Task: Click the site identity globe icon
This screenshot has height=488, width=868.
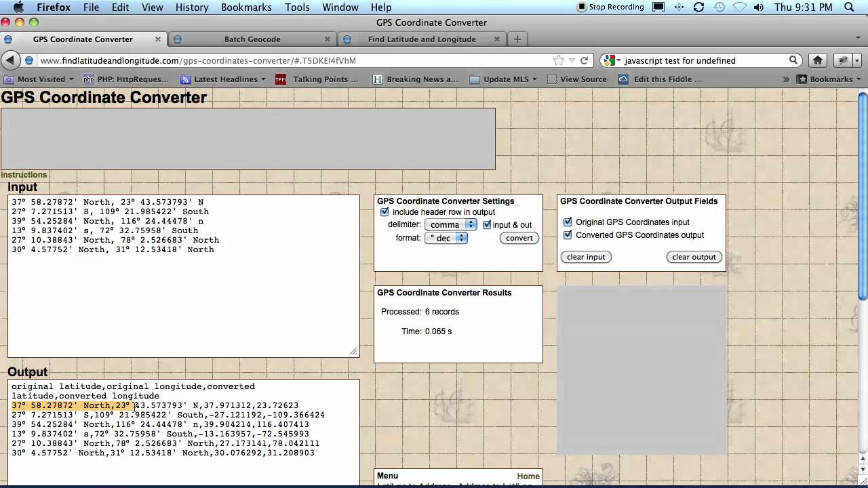Action: (29, 60)
